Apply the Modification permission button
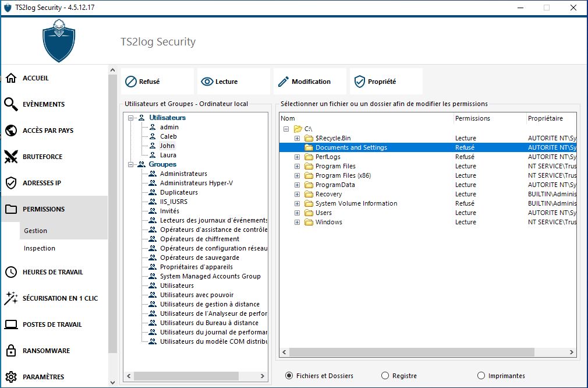This screenshot has width=588, height=388. [310, 82]
